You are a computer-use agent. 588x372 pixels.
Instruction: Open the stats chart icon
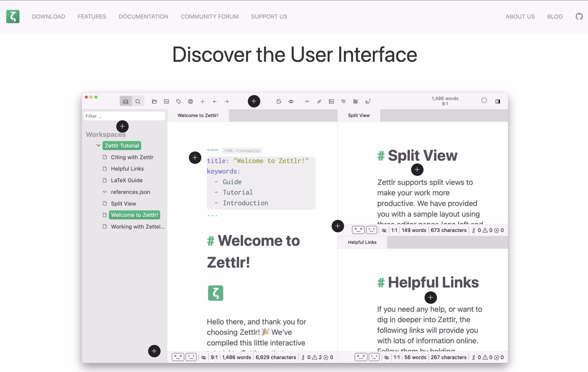point(167,101)
